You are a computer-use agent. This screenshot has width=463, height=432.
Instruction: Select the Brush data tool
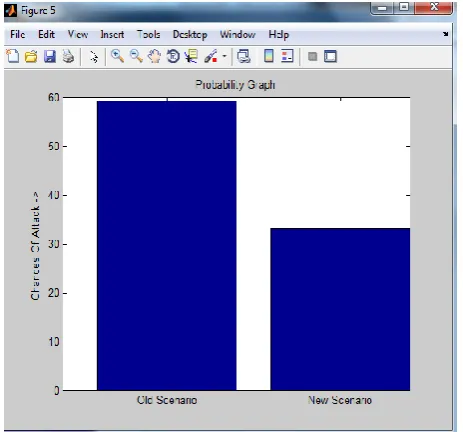click(x=211, y=56)
